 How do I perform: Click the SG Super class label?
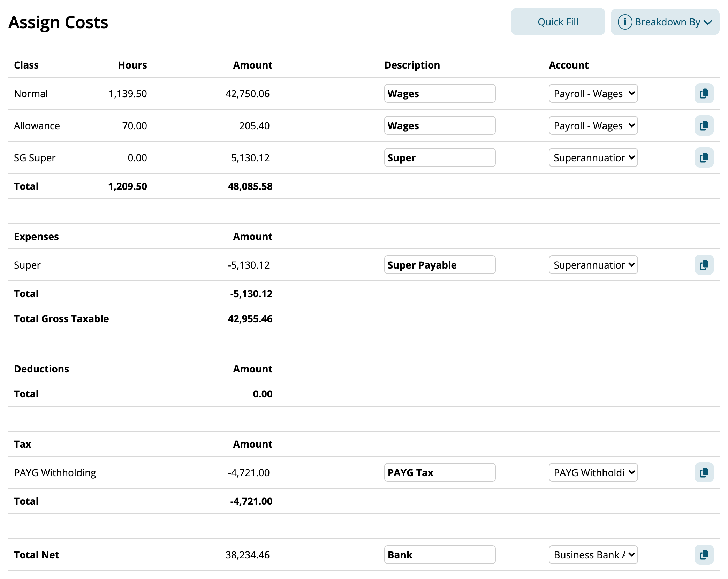[35, 158]
